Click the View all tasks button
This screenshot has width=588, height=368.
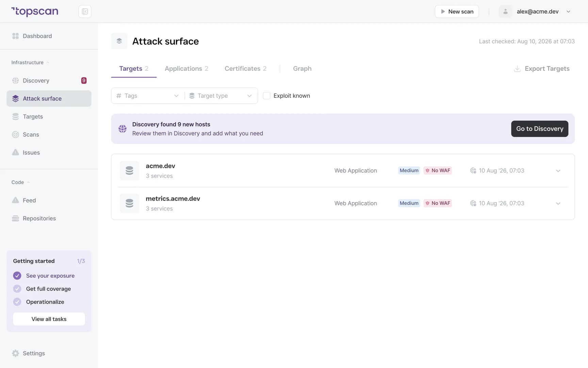(x=49, y=319)
